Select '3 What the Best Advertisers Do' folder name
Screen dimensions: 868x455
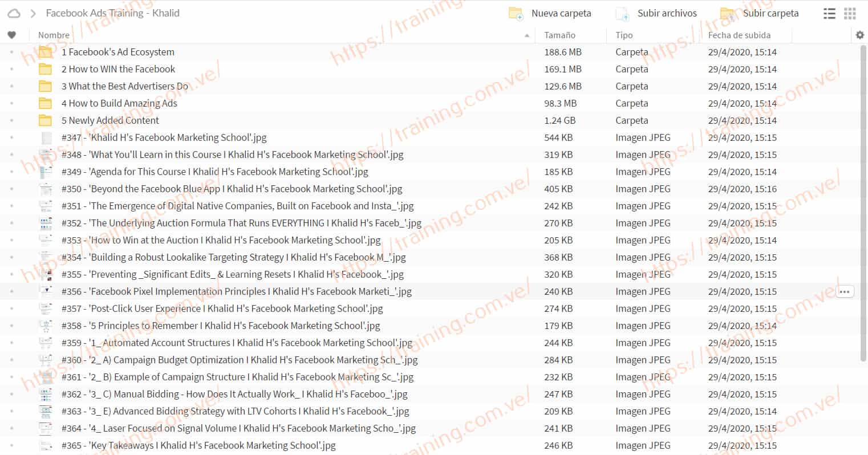(x=125, y=86)
